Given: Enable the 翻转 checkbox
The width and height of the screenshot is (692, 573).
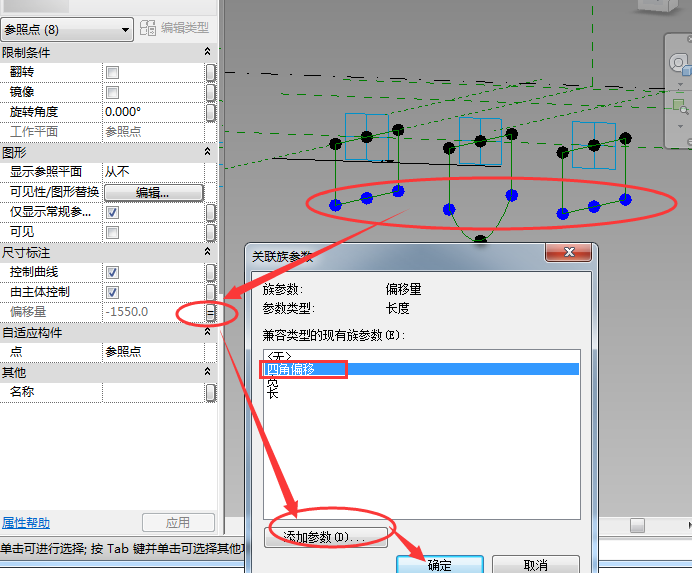Looking at the screenshot, I should click(113, 72).
